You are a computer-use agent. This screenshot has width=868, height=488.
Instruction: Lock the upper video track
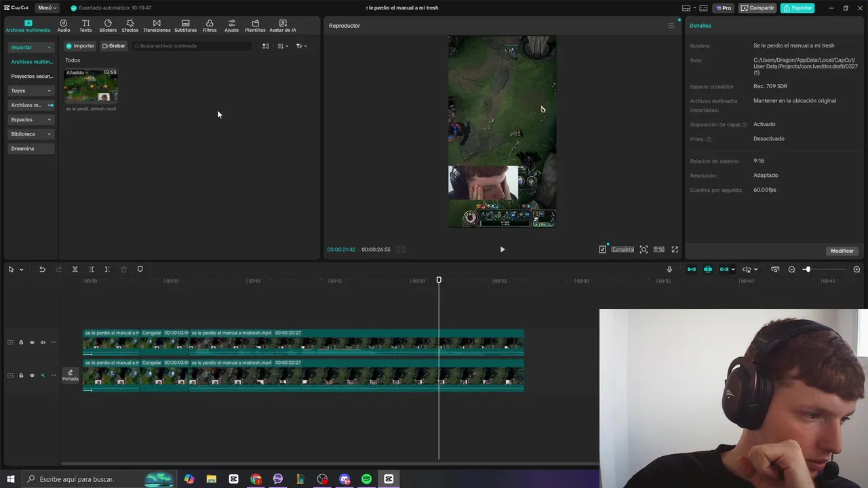click(x=21, y=342)
